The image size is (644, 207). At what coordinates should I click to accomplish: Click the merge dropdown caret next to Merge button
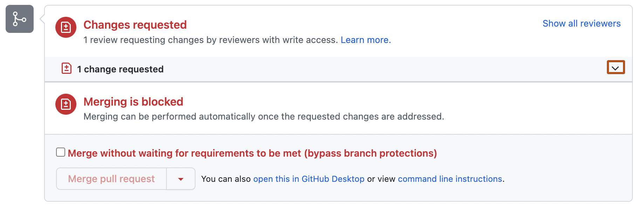tap(181, 179)
